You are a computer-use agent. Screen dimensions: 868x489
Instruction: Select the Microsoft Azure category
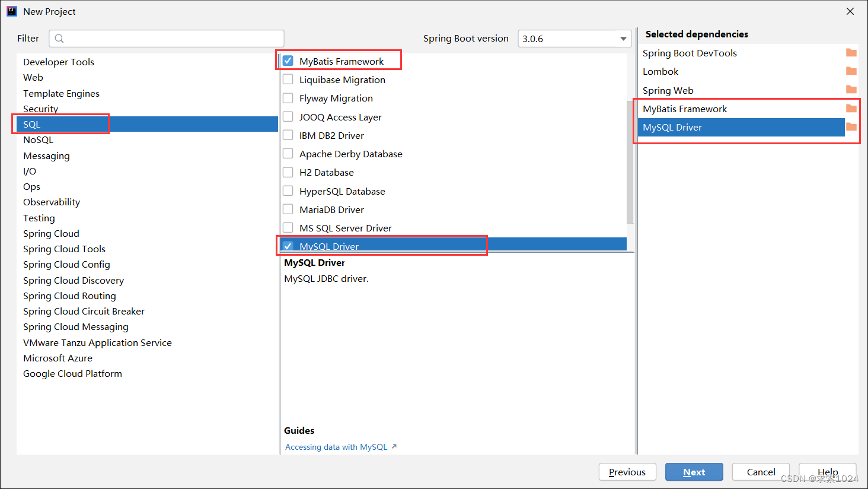tap(147, 358)
